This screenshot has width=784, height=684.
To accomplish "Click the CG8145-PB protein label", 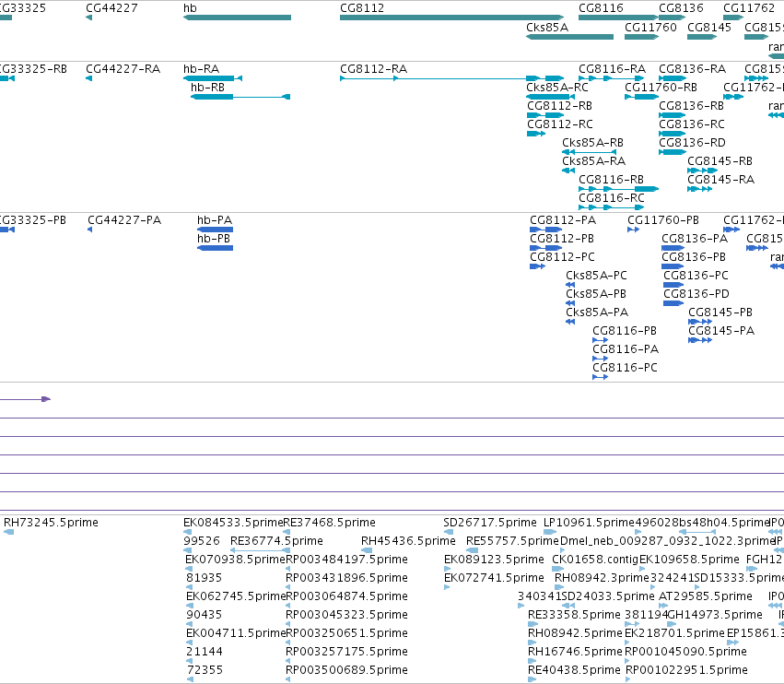I will coord(720,313).
